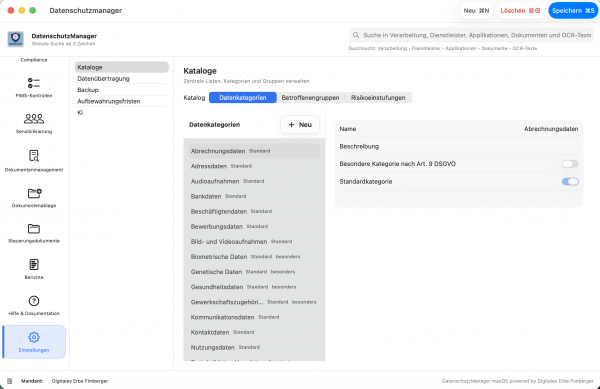Open Berichte report icon
This screenshot has height=389, width=600.
coord(34,264)
